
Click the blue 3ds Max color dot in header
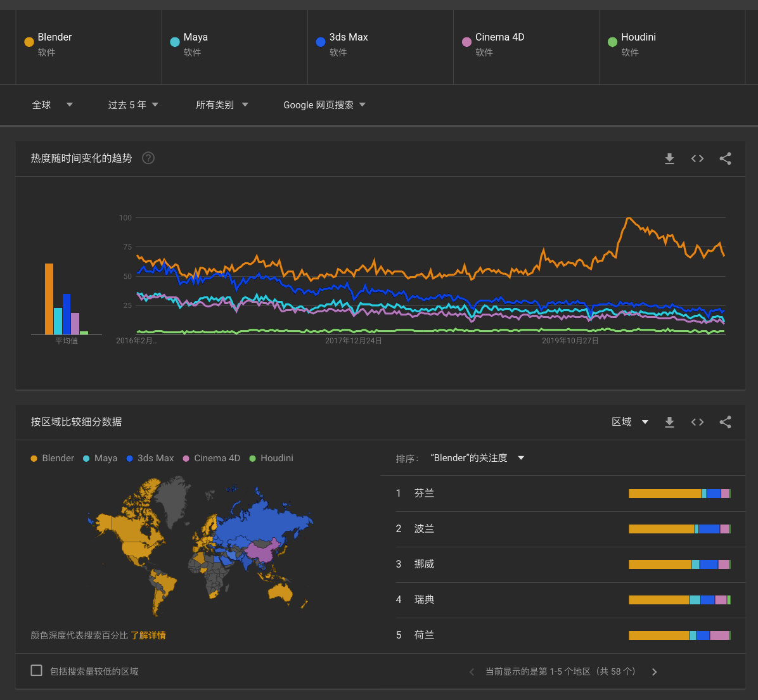pyautogui.click(x=321, y=42)
